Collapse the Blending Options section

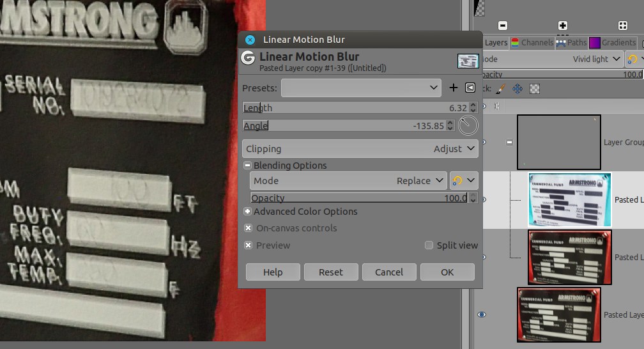(247, 166)
